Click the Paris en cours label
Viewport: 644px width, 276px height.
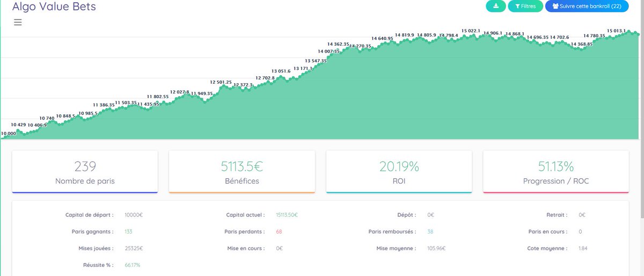(548, 231)
